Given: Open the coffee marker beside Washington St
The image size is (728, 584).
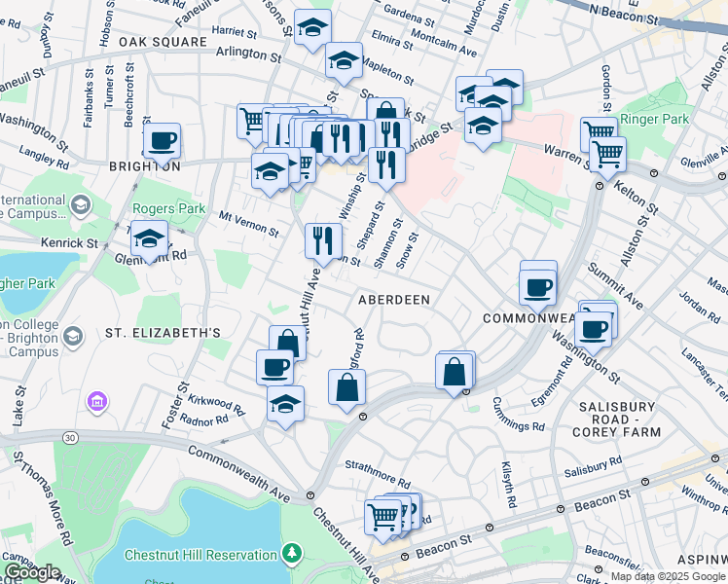Looking at the screenshot, I should coord(593,328).
